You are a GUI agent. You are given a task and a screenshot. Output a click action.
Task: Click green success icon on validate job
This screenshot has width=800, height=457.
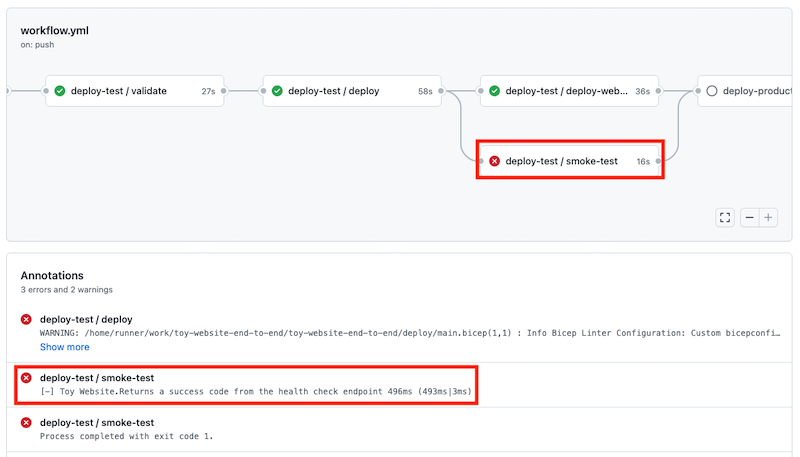pyautogui.click(x=60, y=91)
